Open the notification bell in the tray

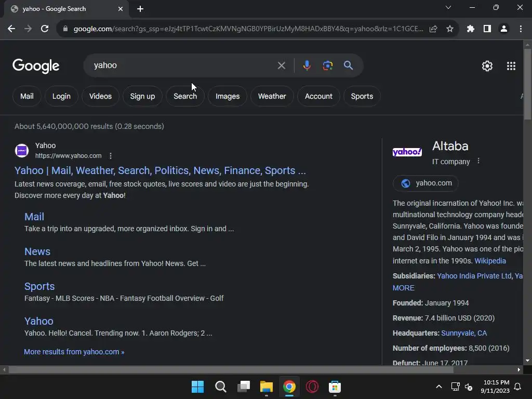tap(518, 387)
